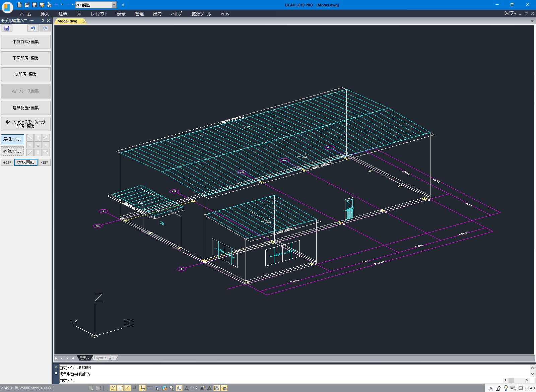Open the レイアウト ribbon tab

pyautogui.click(x=99, y=14)
